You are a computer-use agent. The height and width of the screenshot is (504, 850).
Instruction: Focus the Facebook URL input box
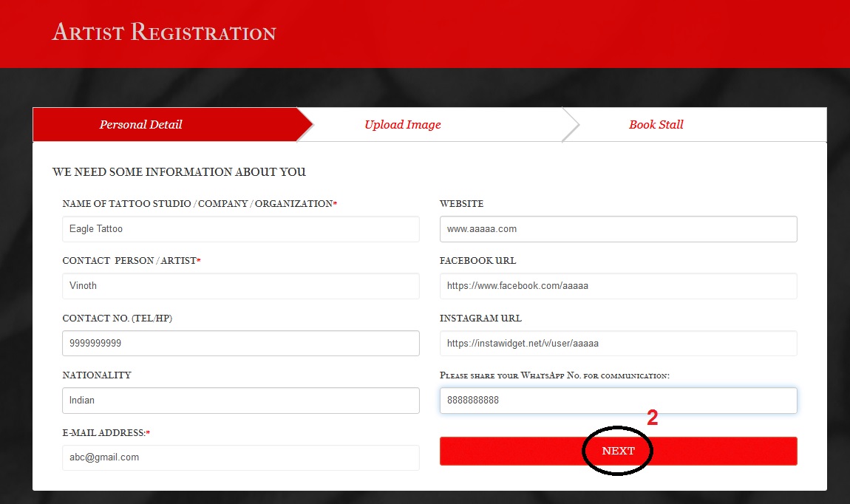[618, 286]
